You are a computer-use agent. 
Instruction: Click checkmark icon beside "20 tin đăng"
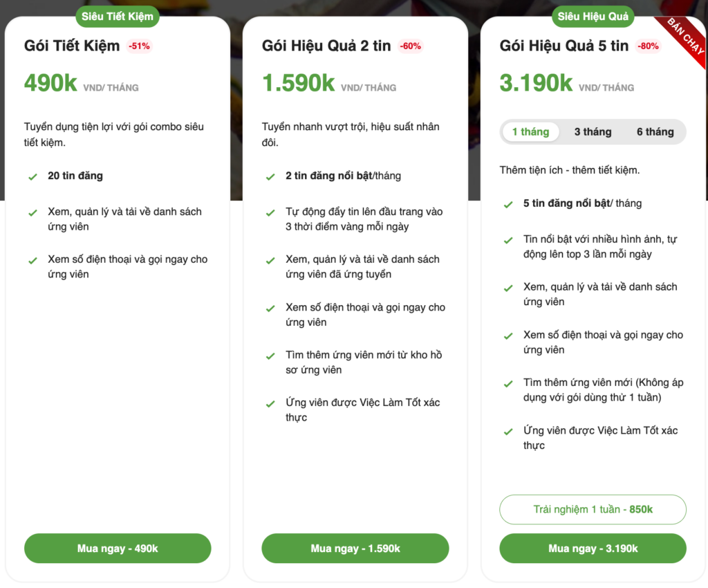(x=32, y=177)
